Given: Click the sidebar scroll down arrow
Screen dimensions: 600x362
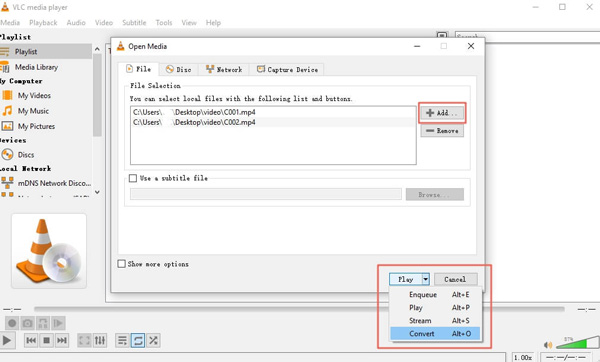Looking at the screenshot, I should pos(97,192).
